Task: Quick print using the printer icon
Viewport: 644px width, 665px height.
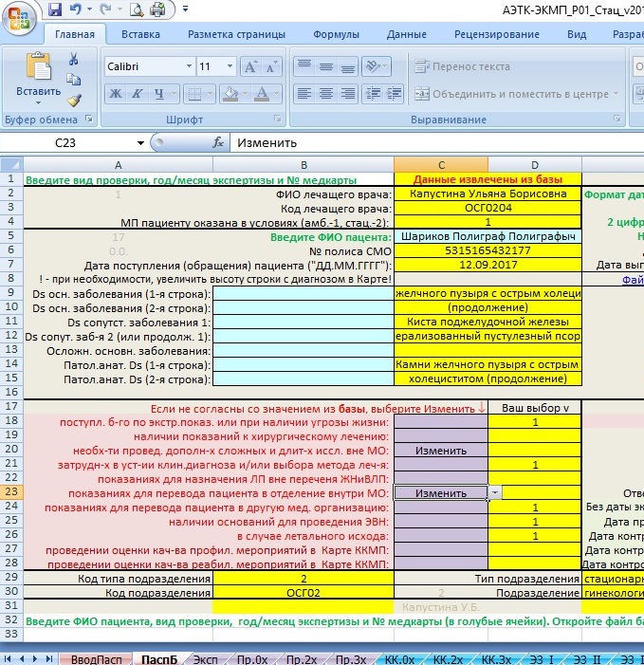Action: click(157, 9)
